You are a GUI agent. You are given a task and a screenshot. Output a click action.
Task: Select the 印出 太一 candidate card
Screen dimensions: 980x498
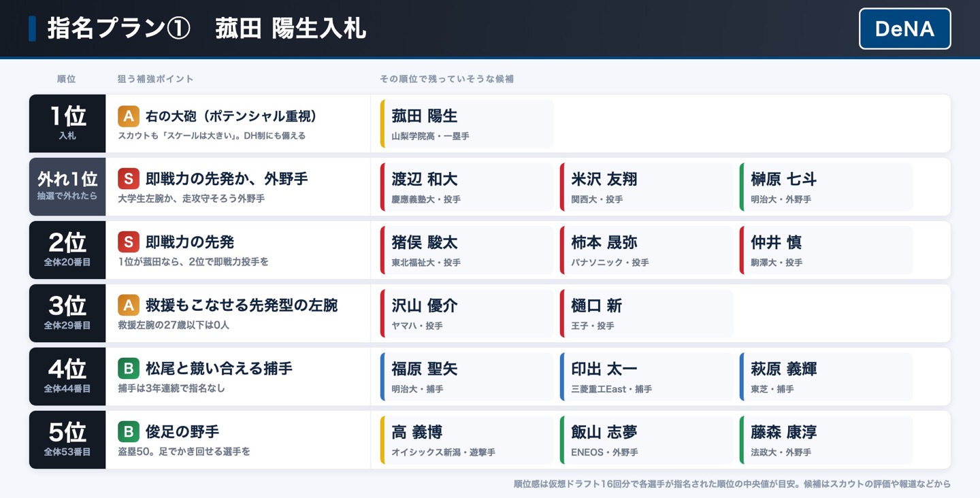[x=647, y=377]
